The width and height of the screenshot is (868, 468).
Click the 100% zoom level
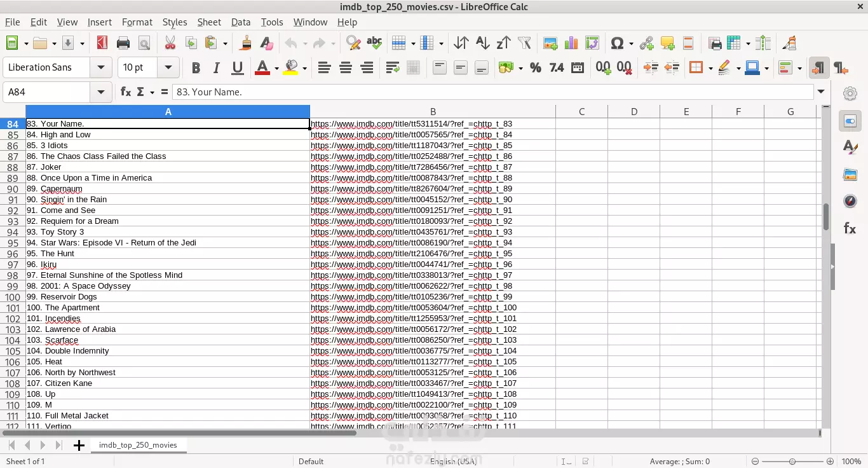click(851, 461)
